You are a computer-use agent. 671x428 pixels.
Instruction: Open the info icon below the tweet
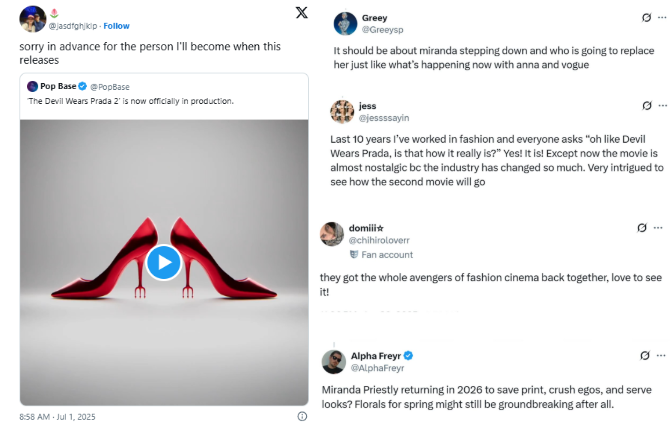click(x=303, y=415)
